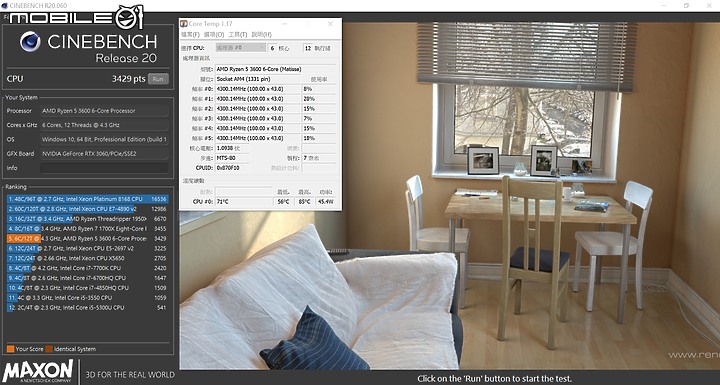720x385 pixels.
Task: Click the core #3 load value 7%
Action: [x=319, y=119]
